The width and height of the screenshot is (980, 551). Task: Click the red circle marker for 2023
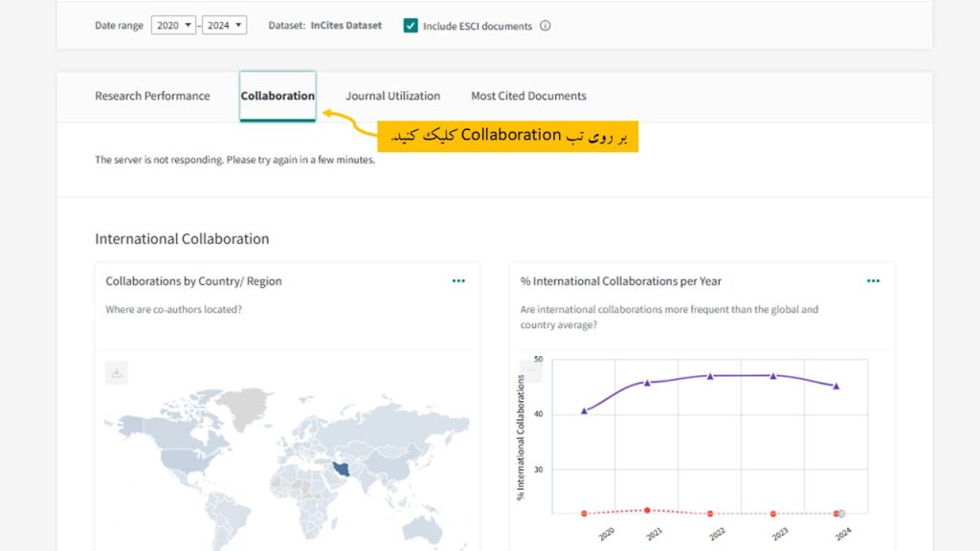(x=773, y=514)
